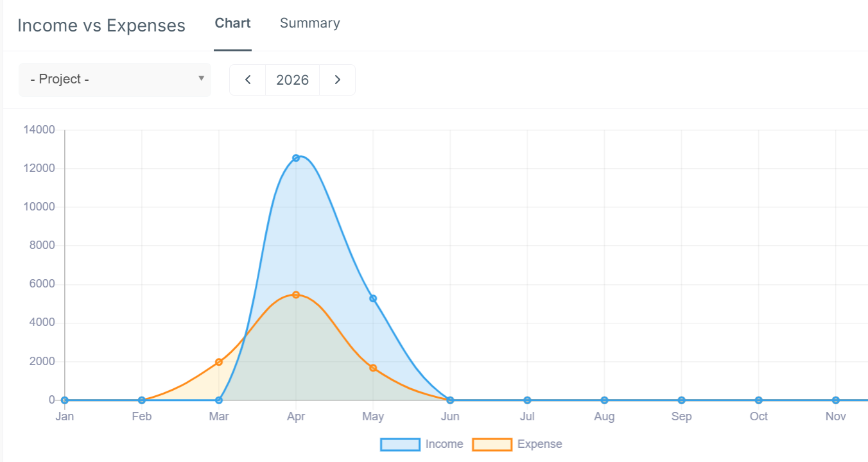Go to the next year

tap(337, 80)
